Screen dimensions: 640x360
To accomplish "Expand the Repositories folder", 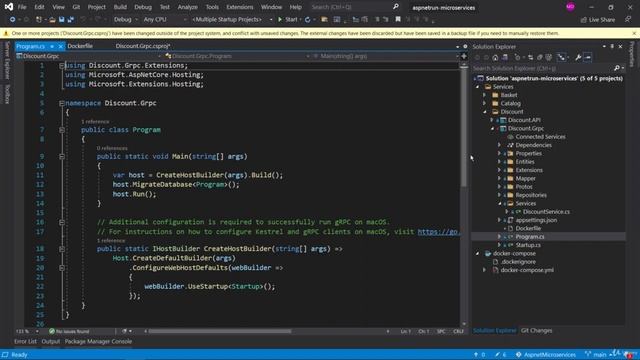I will click(x=499, y=195).
